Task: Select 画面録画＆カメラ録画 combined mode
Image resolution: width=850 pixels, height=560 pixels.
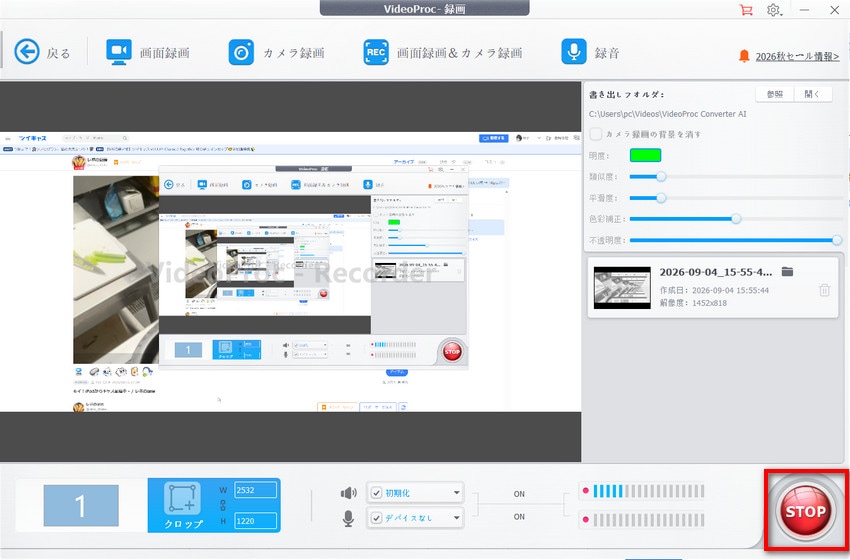Action: point(442,53)
